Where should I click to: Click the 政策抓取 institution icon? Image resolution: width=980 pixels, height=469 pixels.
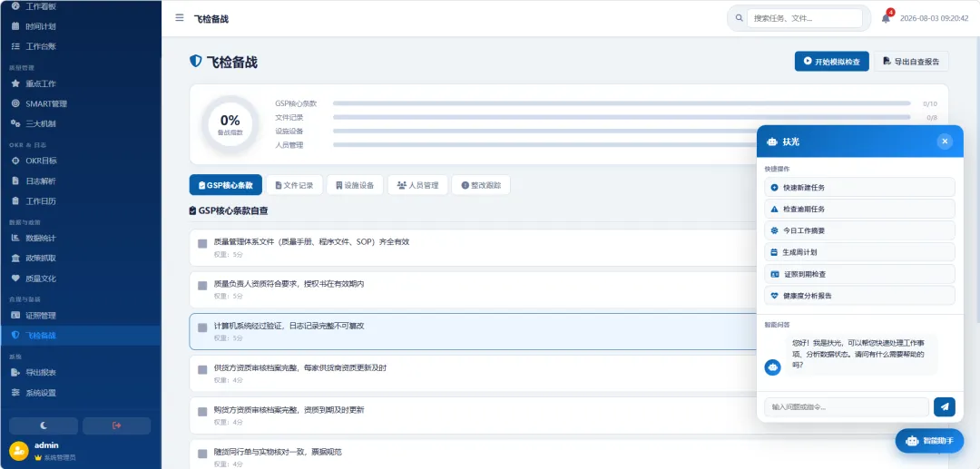tap(15, 258)
